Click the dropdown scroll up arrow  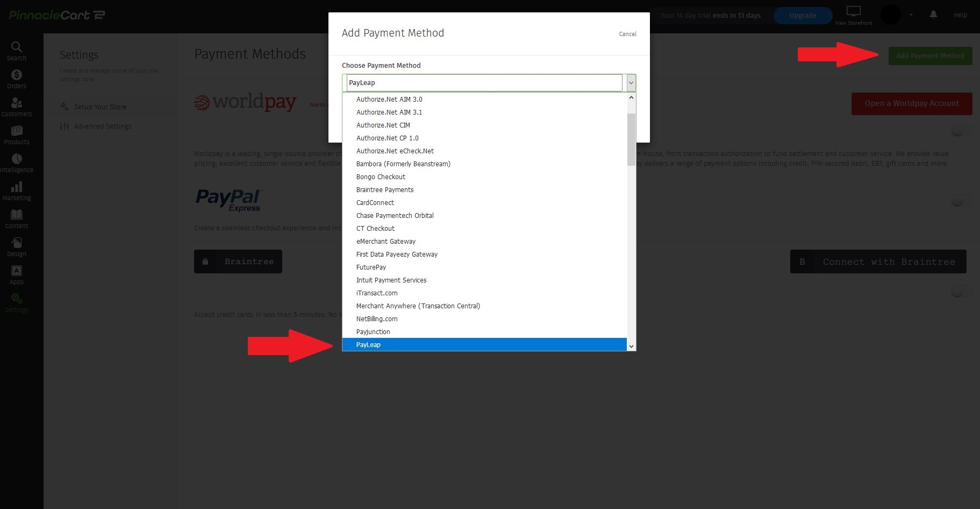pos(631,98)
